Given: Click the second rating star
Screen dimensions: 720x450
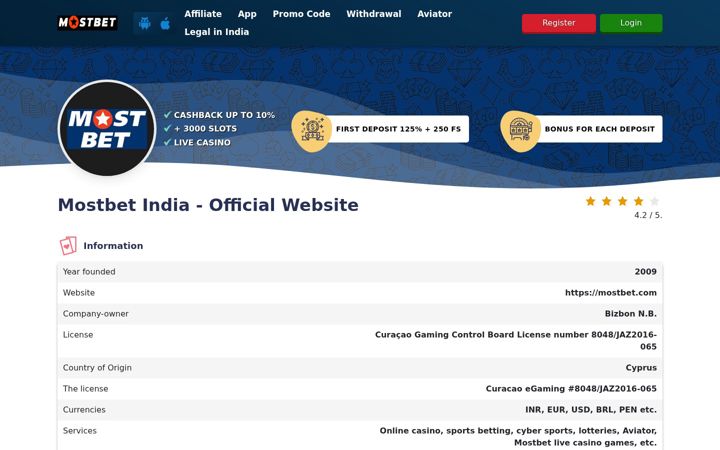Looking at the screenshot, I should pyautogui.click(x=607, y=201).
